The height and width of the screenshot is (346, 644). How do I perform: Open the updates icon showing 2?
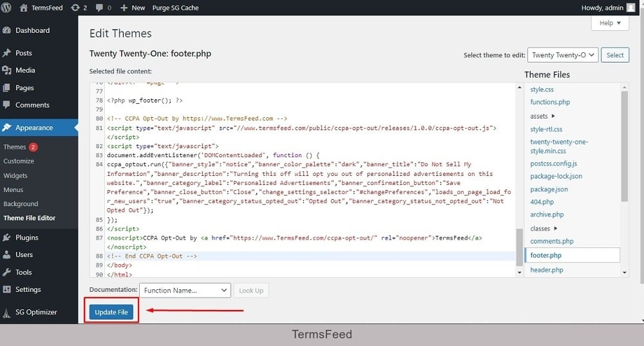tap(75, 7)
